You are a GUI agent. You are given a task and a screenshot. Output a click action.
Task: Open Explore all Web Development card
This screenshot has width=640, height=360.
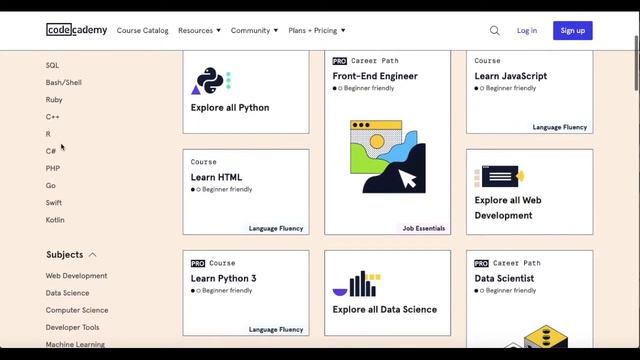point(529,192)
